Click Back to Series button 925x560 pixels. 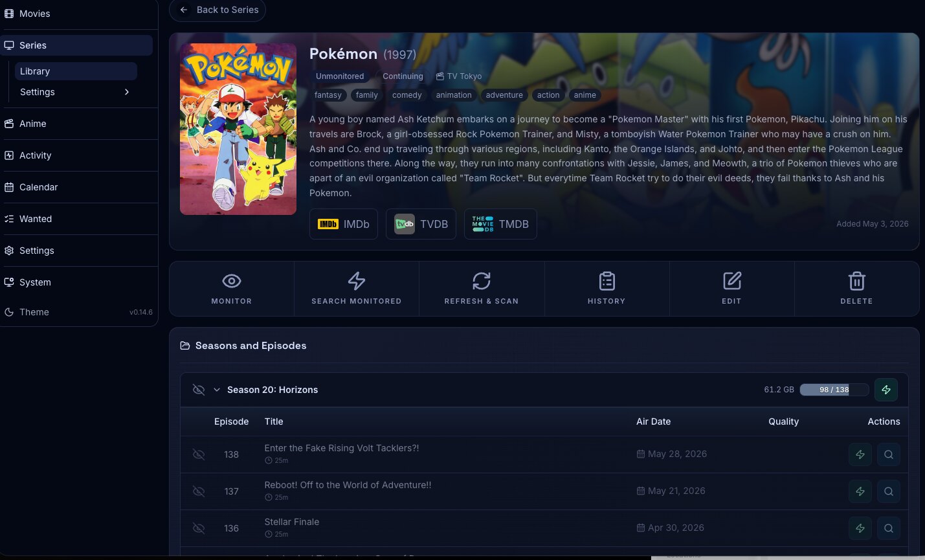[217, 10]
